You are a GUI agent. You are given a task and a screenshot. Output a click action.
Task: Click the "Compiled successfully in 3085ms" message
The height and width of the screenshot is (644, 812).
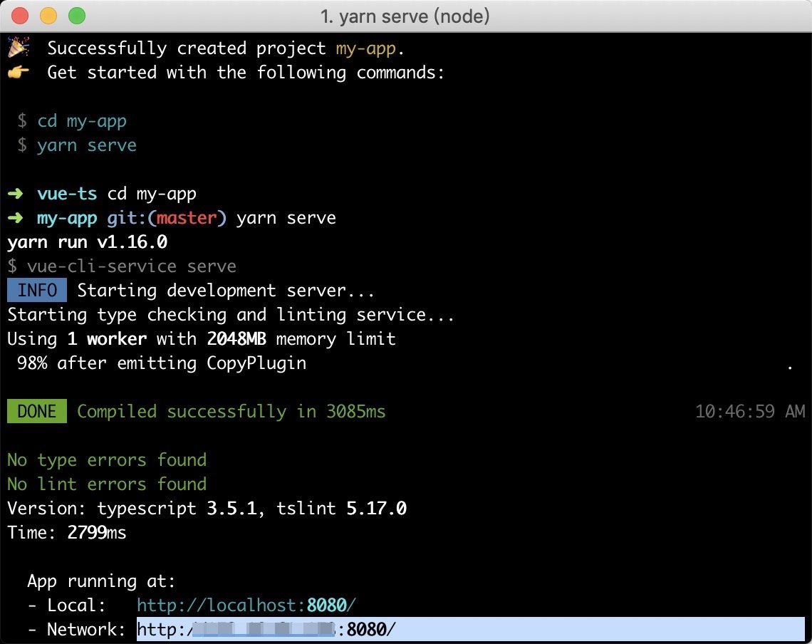[x=231, y=412]
